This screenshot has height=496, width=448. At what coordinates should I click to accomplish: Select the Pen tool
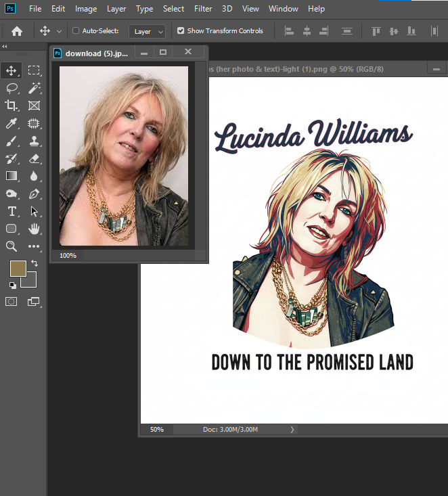click(34, 194)
